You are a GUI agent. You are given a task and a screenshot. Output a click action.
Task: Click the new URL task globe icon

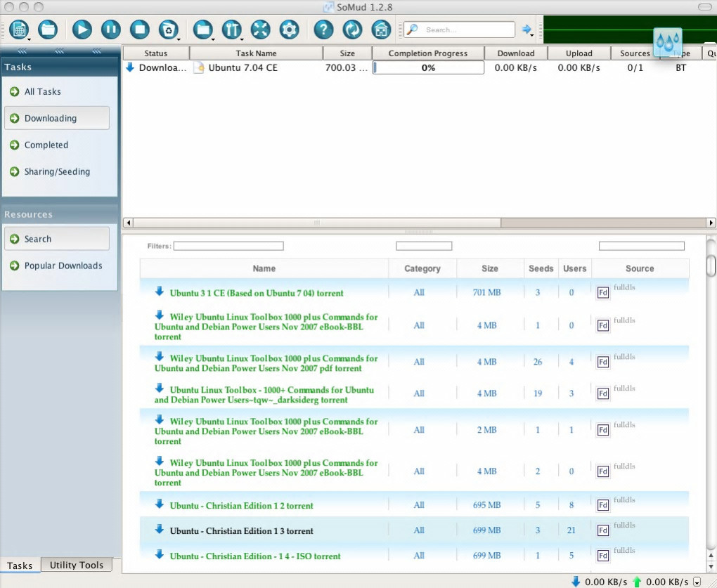(x=19, y=30)
